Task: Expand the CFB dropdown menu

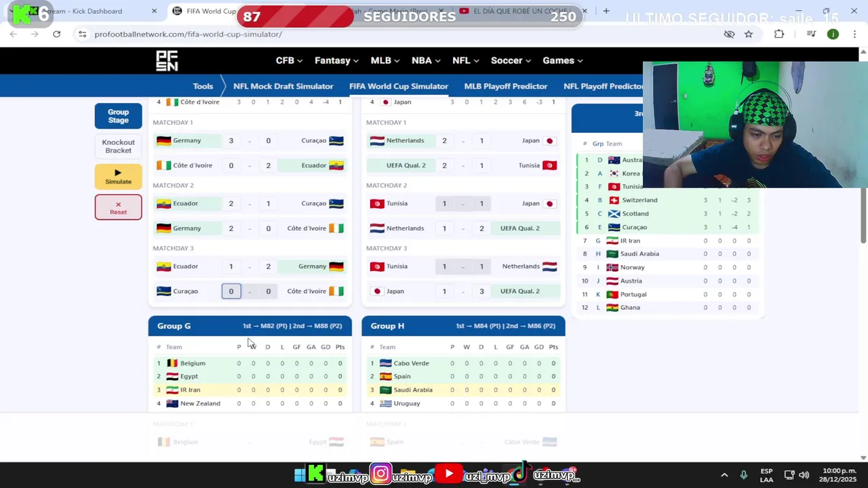Action: (289, 60)
